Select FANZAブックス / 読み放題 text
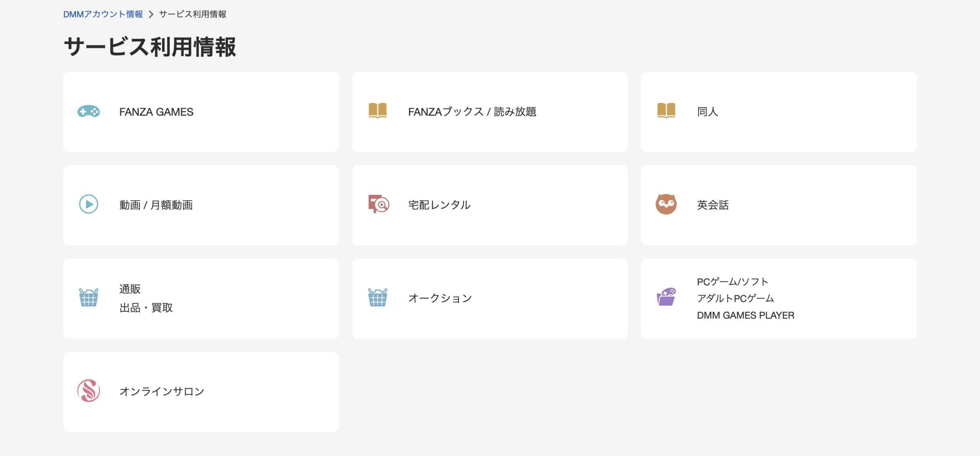 (472, 112)
